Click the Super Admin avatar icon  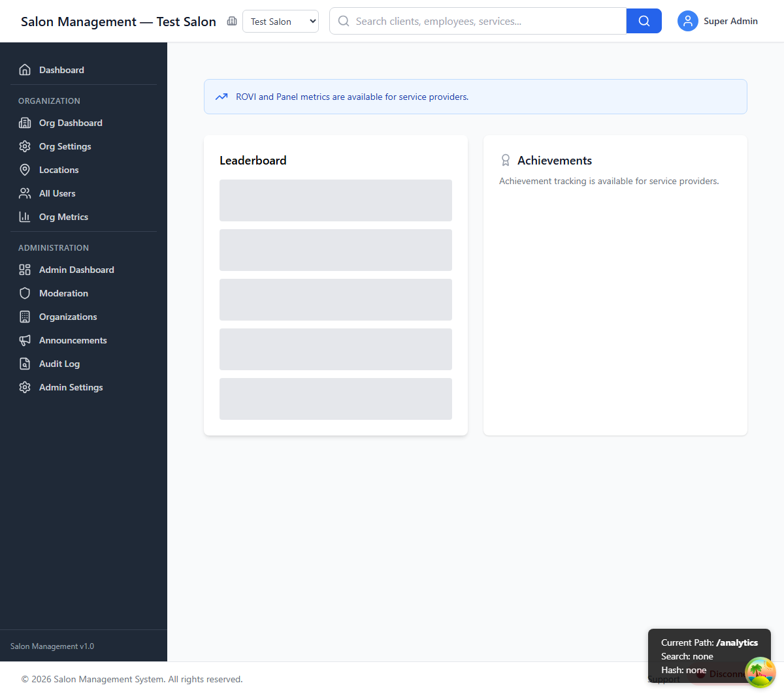[687, 22]
